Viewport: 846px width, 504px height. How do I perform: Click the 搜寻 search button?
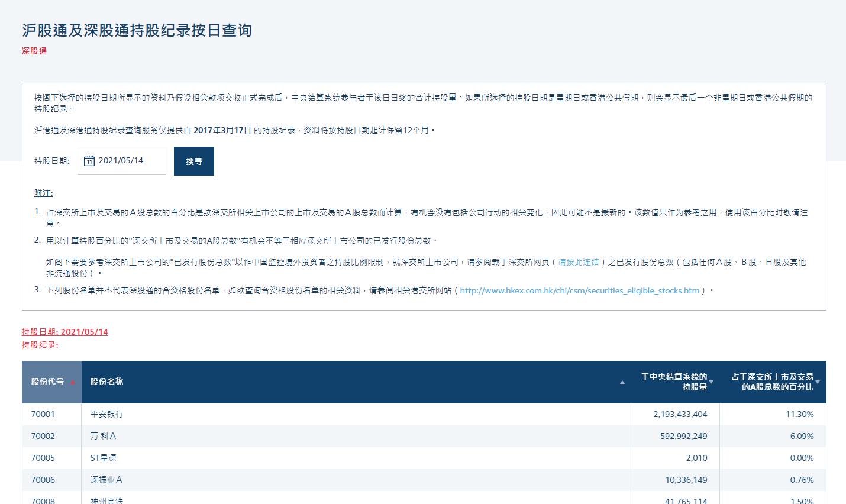(x=194, y=161)
